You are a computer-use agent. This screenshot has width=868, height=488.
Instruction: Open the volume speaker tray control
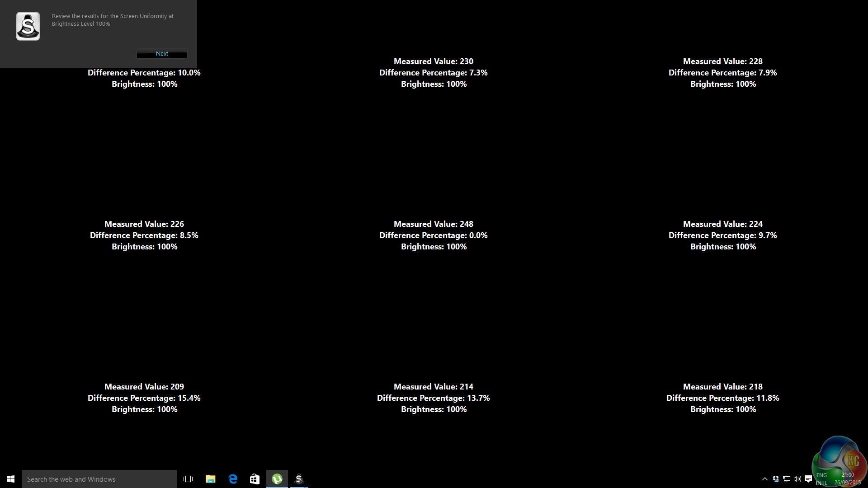tap(797, 479)
